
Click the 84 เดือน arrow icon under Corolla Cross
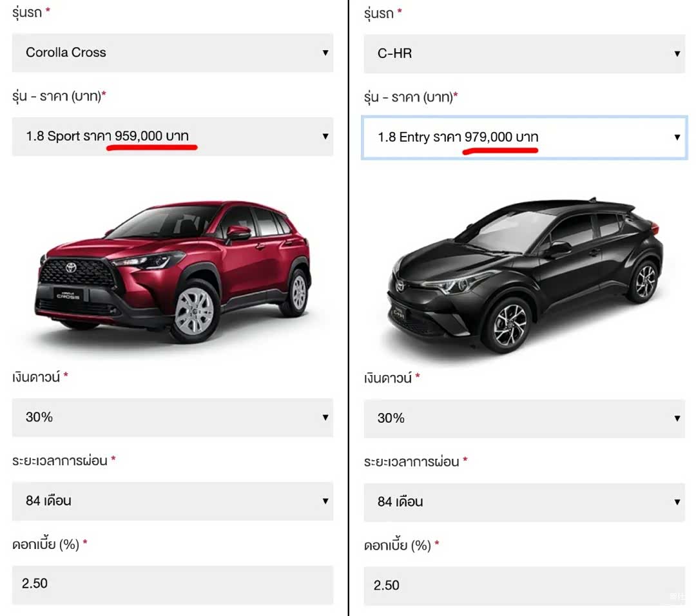click(x=325, y=501)
